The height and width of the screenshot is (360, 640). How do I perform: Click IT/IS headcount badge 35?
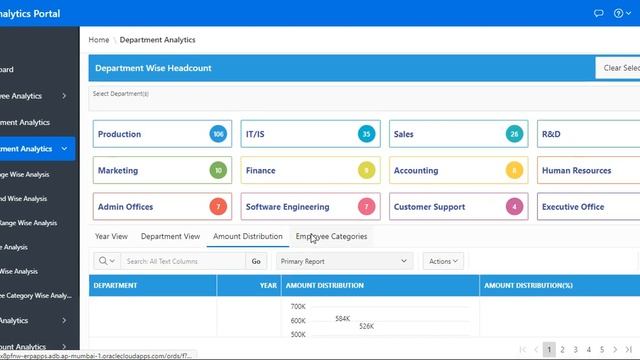(x=366, y=134)
